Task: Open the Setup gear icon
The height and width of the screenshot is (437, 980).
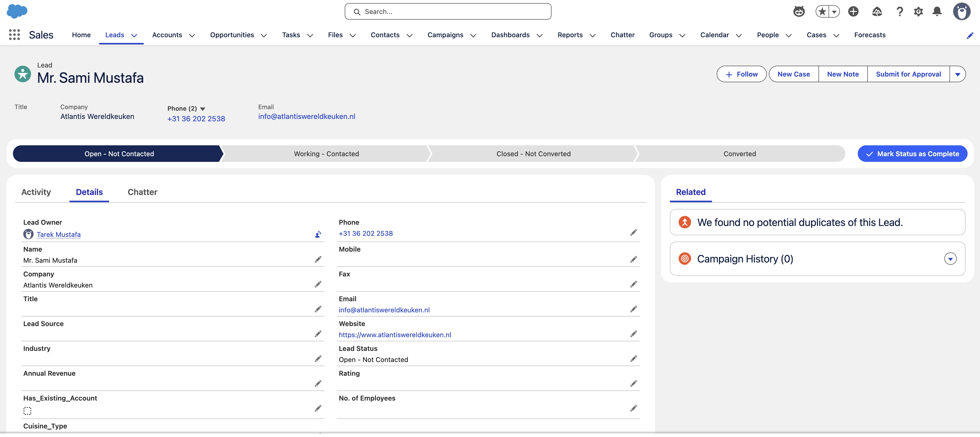Action: 918,11
